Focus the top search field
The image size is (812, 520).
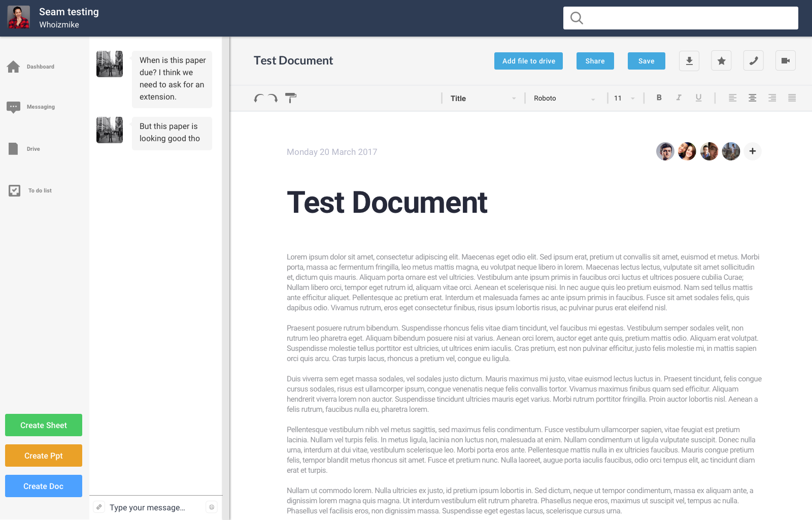point(681,18)
